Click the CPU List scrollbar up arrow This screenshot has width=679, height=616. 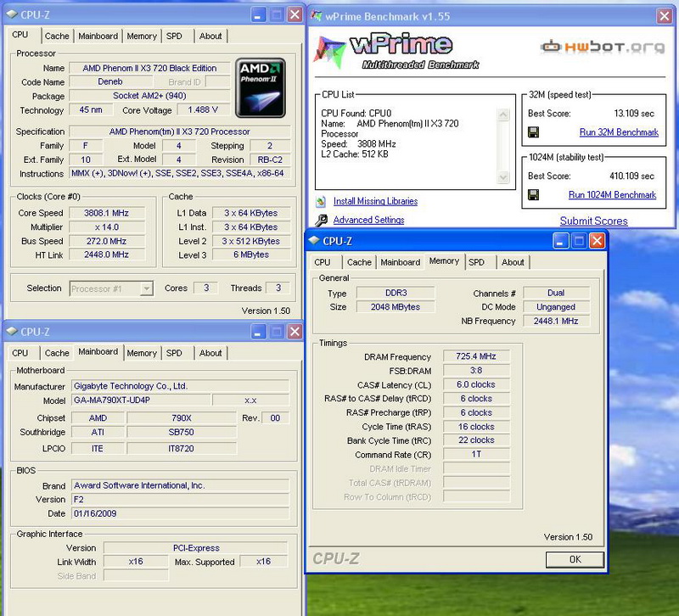(x=503, y=115)
